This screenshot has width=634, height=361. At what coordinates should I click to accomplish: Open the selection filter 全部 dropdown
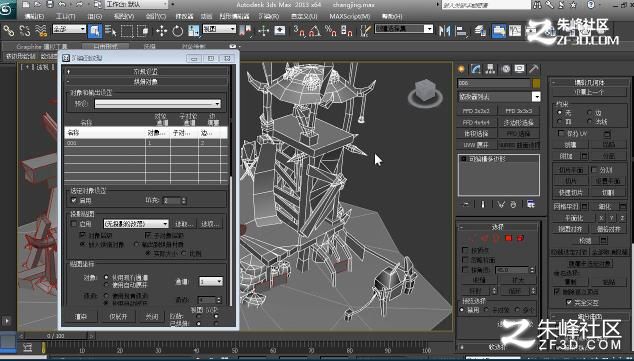(69, 29)
